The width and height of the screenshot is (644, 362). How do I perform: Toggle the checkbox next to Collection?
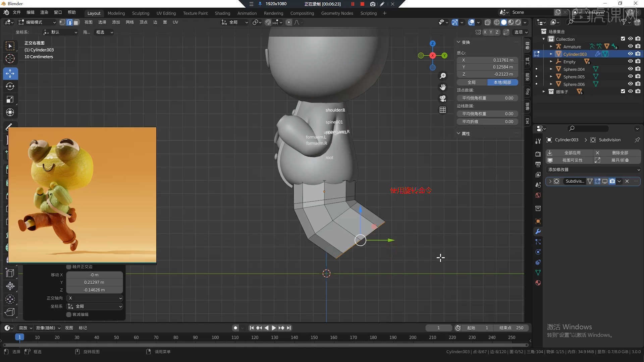623,39
